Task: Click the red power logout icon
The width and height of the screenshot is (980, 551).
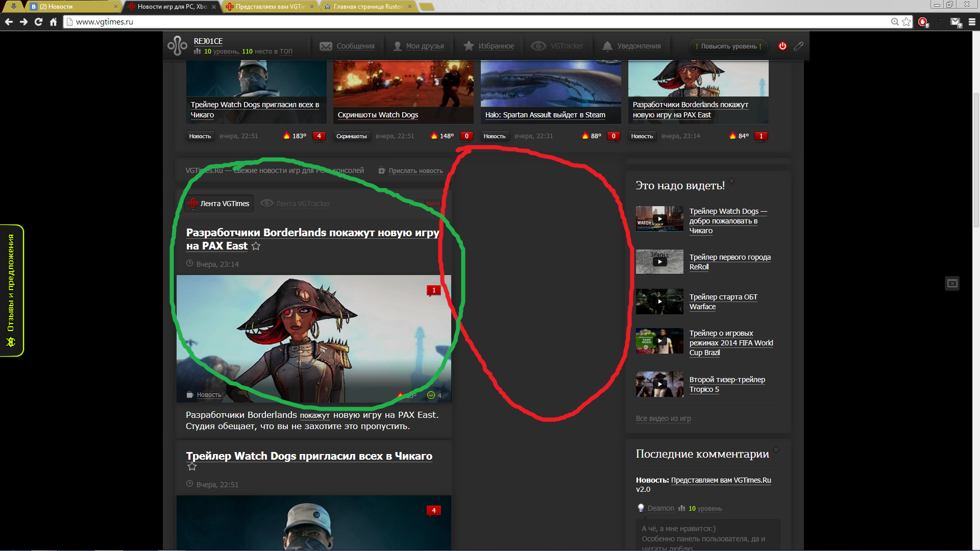Action: tap(782, 46)
